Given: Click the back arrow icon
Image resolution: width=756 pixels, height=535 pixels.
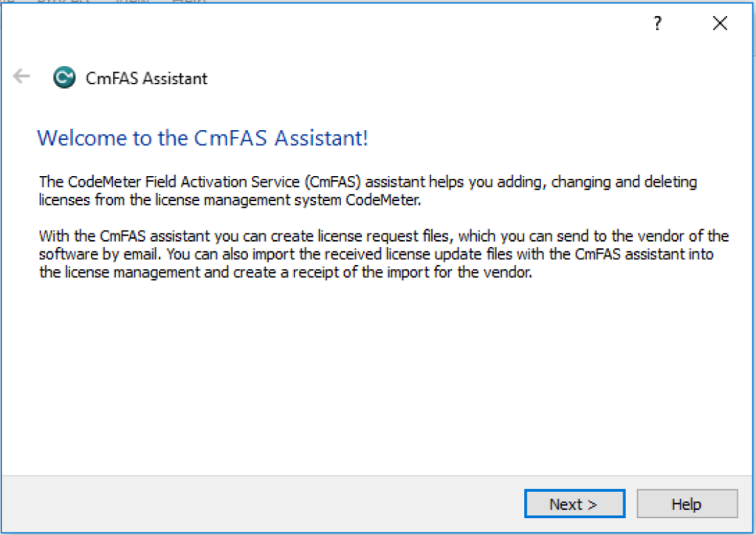Looking at the screenshot, I should click(x=22, y=76).
